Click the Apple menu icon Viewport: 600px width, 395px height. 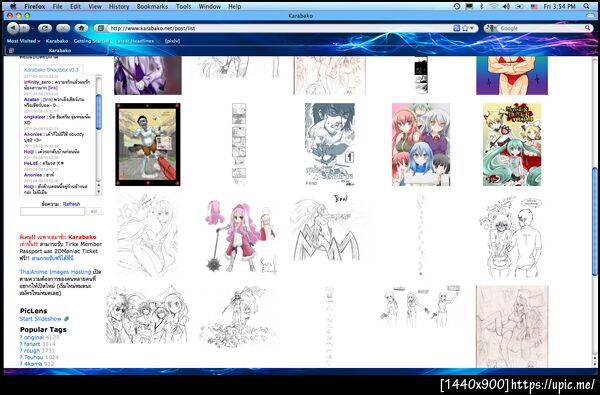[x=13, y=6]
